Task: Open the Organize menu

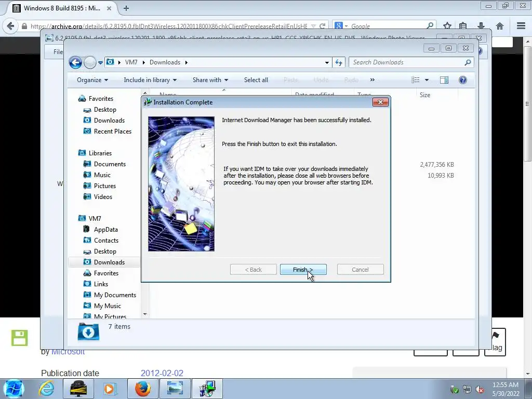Action: tap(92, 80)
